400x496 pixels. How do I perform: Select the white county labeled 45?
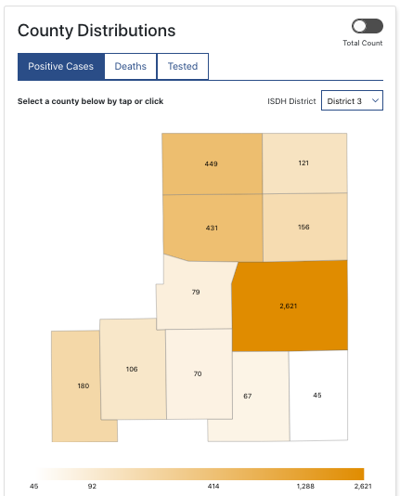[318, 395]
